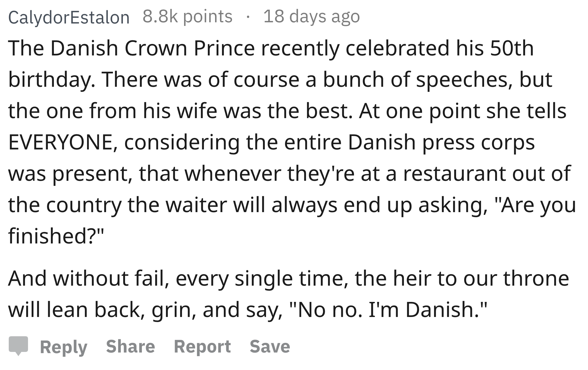Screen dimensions: 588x370
Task: Click the speech bubble comment icon
Action: coord(18,346)
